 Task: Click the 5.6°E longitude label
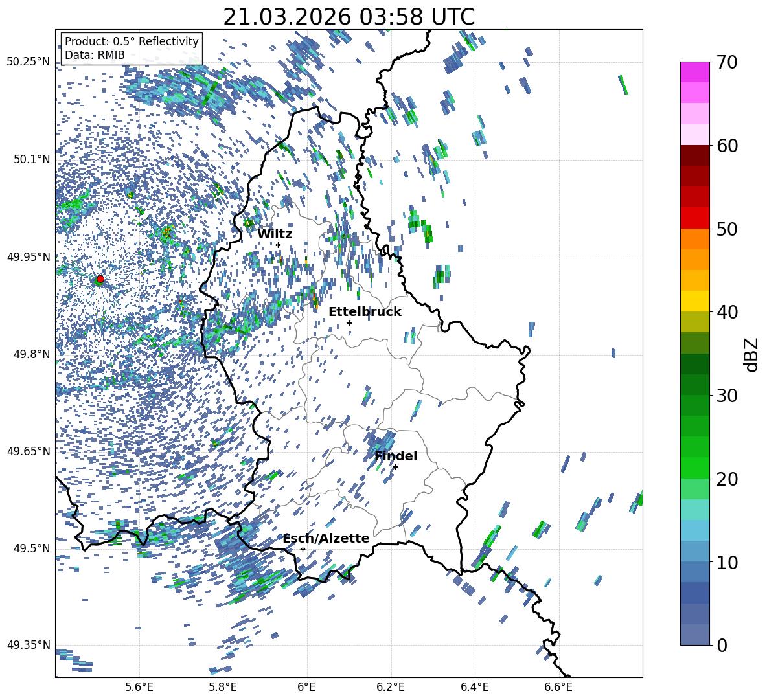pyautogui.click(x=139, y=687)
